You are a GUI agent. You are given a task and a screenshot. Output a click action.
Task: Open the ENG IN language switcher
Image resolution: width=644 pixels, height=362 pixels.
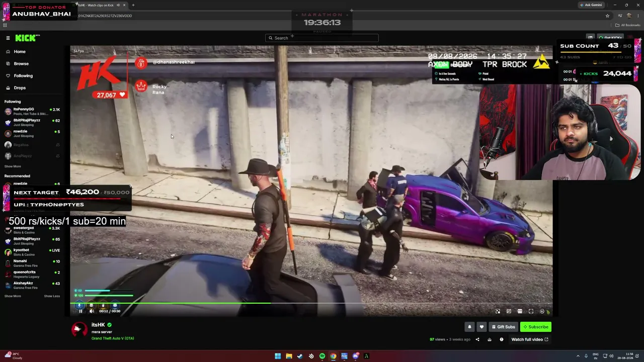pos(596,356)
